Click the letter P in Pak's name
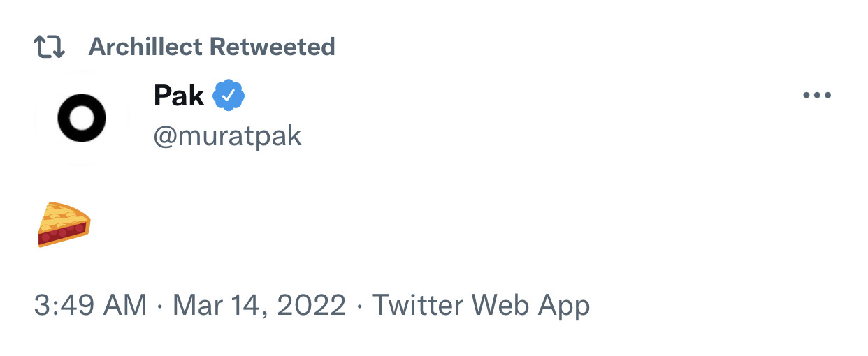Image resolution: width=868 pixels, height=356 pixels. coord(163,96)
